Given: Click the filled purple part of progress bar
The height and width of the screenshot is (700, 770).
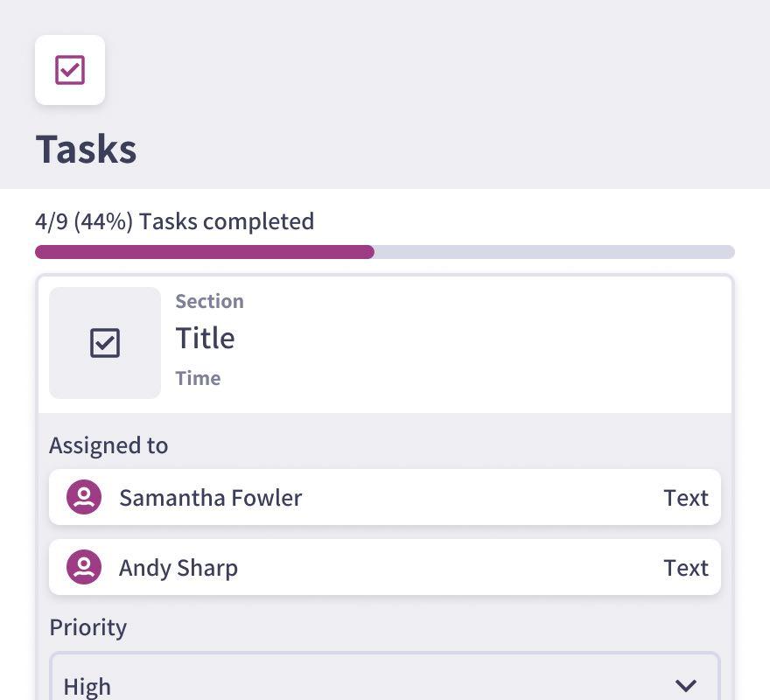Looking at the screenshot, I should click(x=205, y=252).
